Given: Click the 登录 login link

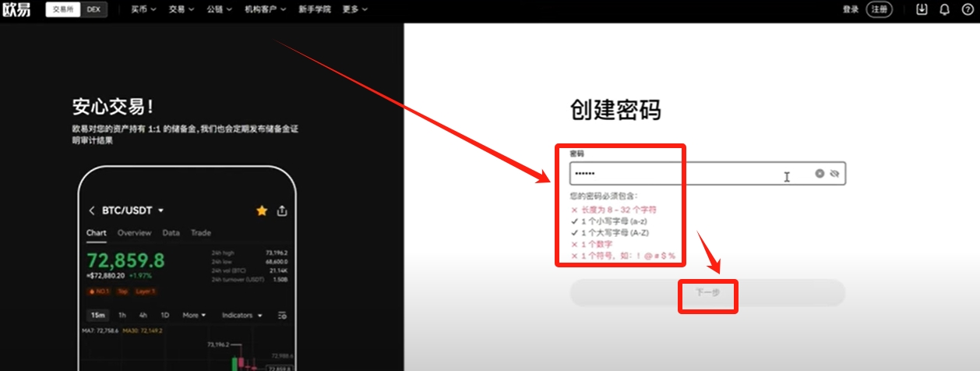Looking at the screenshot, I should (851, 9).
